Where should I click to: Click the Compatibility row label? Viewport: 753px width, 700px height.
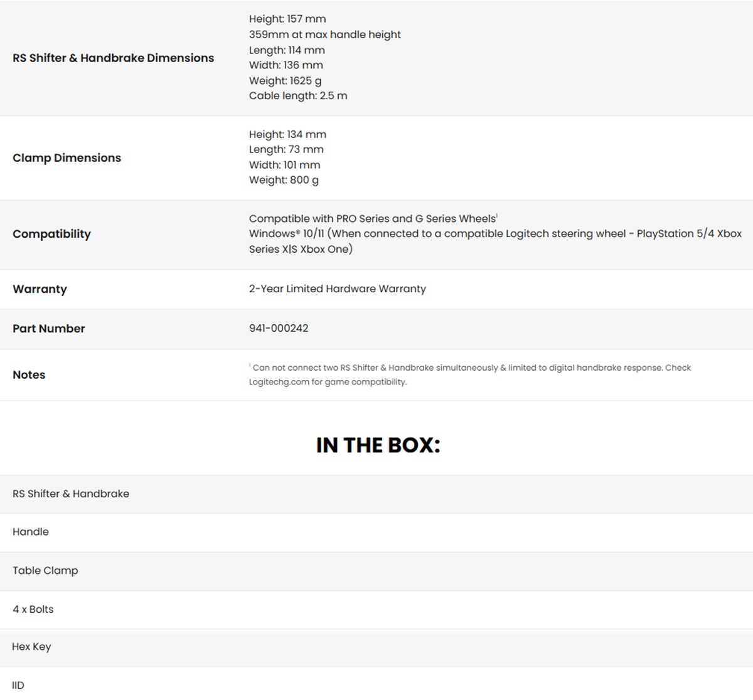pyautogui.click(x=51, y=234)
